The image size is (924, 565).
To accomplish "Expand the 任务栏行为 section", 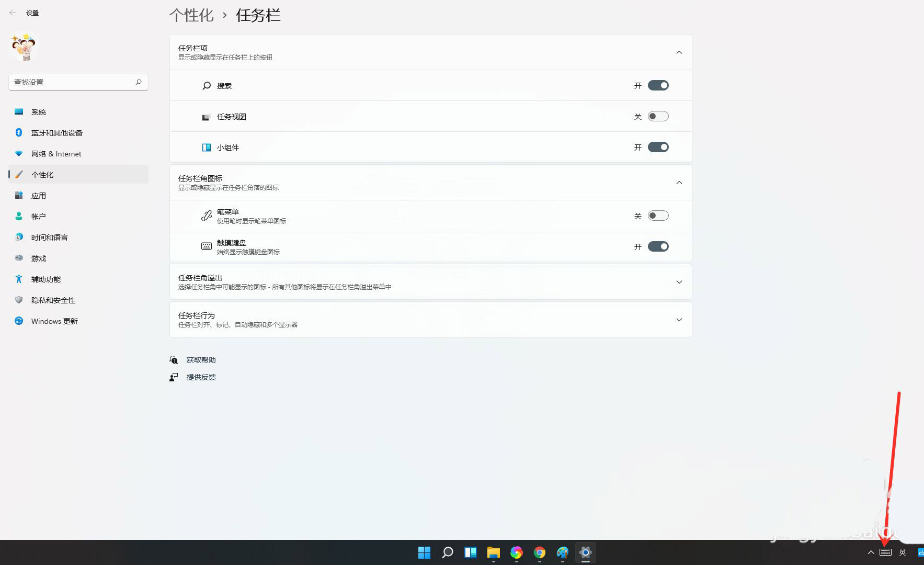I will tap(678, 320).
